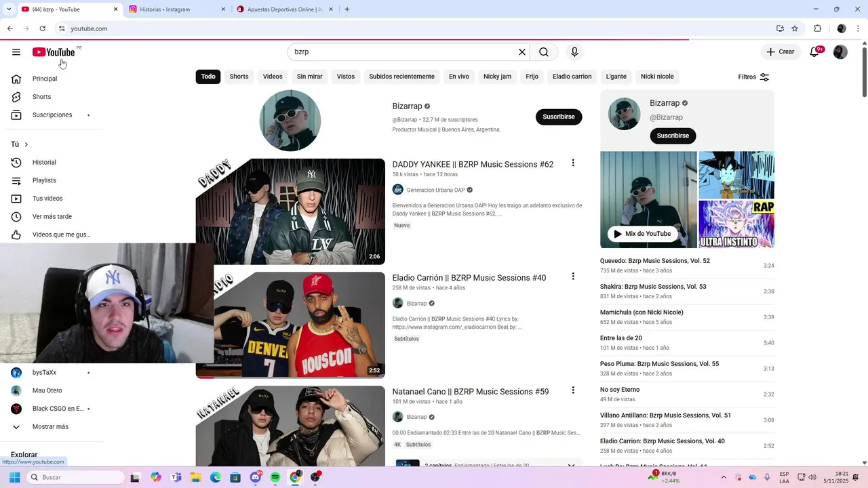Open browser extensions puzzle icon
Viewport: 868px width, 488px height.
click(x=817, y=28)
